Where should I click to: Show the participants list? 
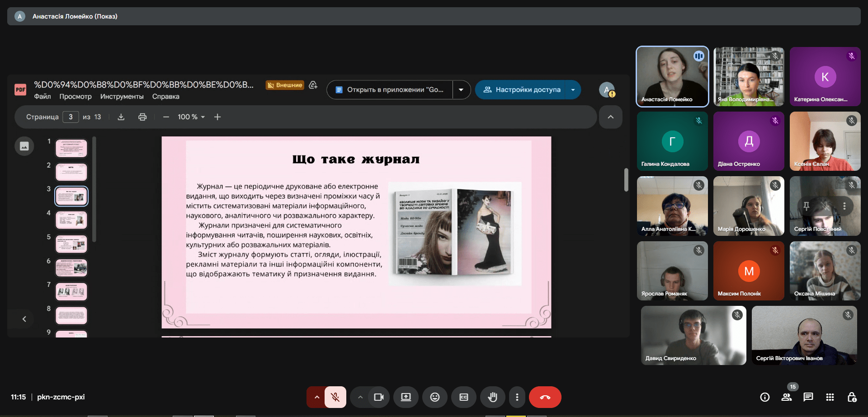[x=787, y=397]
